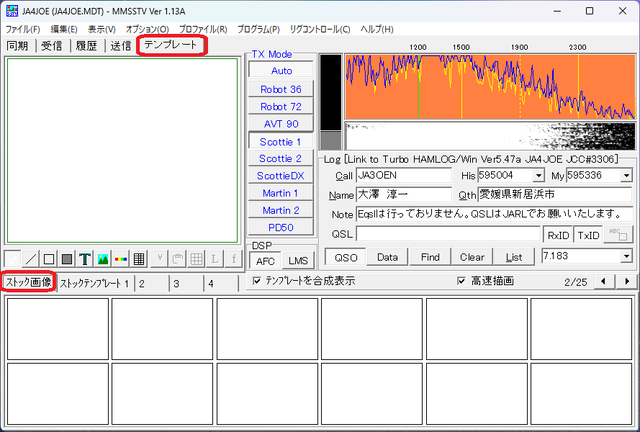Image resolution: width=640 pixels, height=432 pixels.
Task: Open the 編集(E) menu
Action: [x=64, y=29]
